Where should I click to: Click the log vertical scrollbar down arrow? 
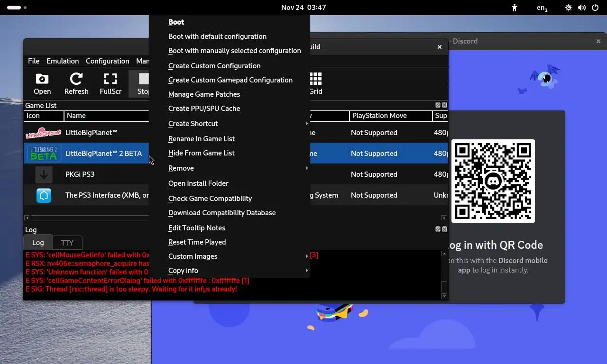(444, 296)
